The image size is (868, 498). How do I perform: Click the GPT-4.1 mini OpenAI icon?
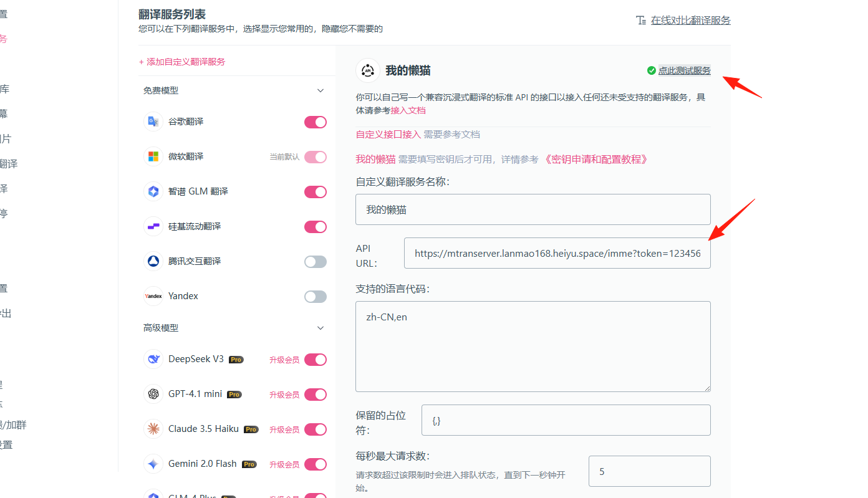click(153, 394)
